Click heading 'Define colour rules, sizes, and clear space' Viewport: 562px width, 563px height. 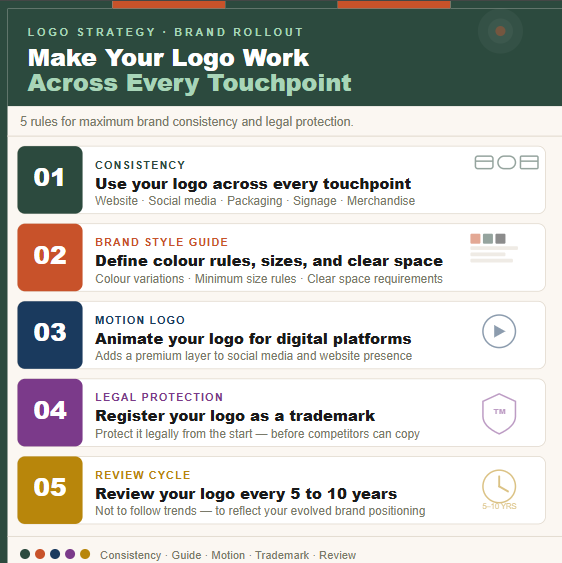click(269, 261)
